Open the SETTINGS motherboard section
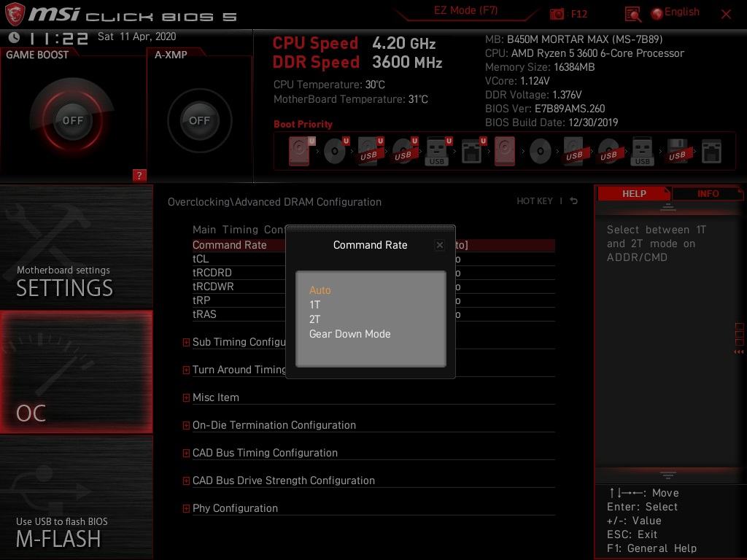The width and height of the screenshot is (747, 560). point(76,246)
